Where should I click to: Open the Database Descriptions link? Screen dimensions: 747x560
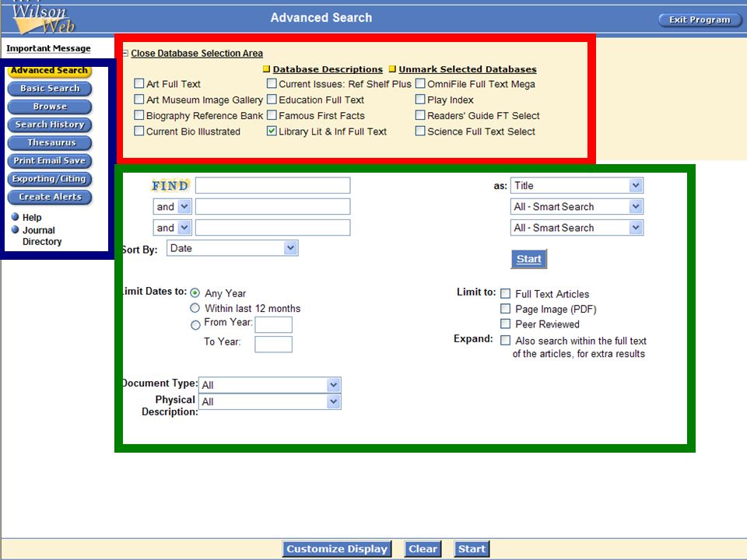coord(328,69)
